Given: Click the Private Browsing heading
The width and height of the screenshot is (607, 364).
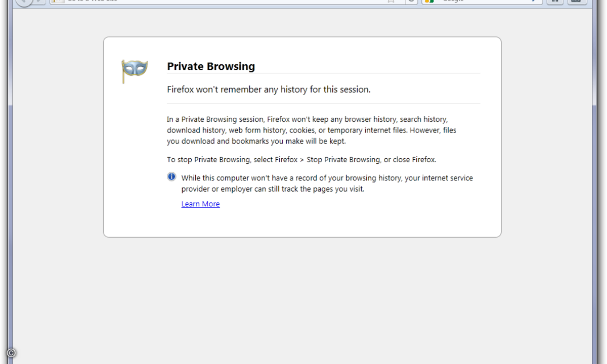Looking at the screenshot, I should [x=211, y=66].
